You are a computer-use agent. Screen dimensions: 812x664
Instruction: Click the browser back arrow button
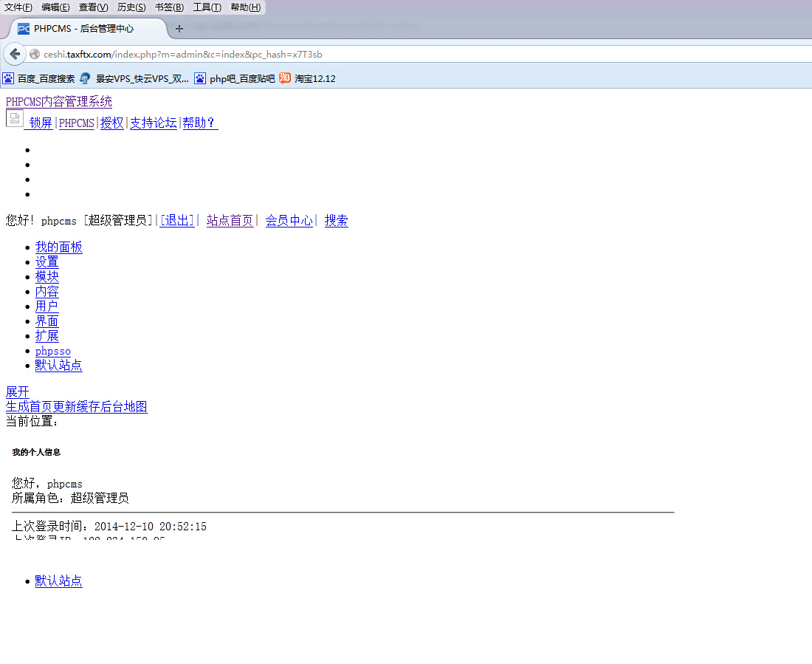[15, 54]
